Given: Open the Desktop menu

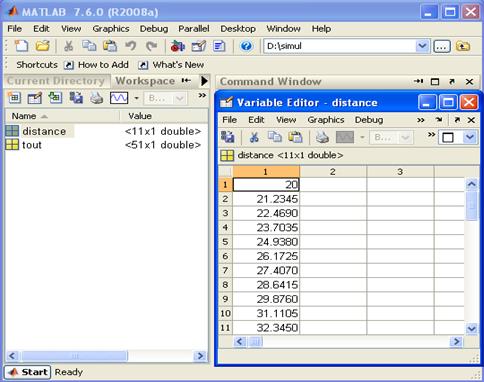Looking at the screenshot, I should (x=238, y=29).
